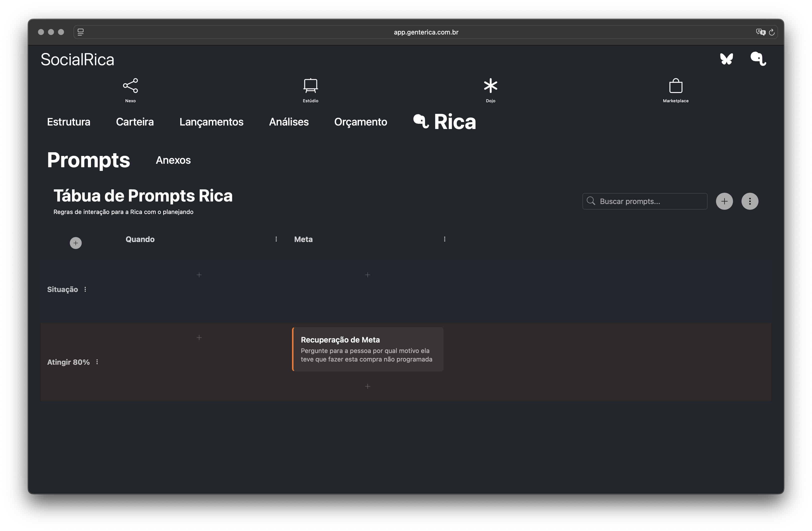The width and height of the screenshot is (812, 531).
Task: Click the SocialRica logo link
Action: 77,60
